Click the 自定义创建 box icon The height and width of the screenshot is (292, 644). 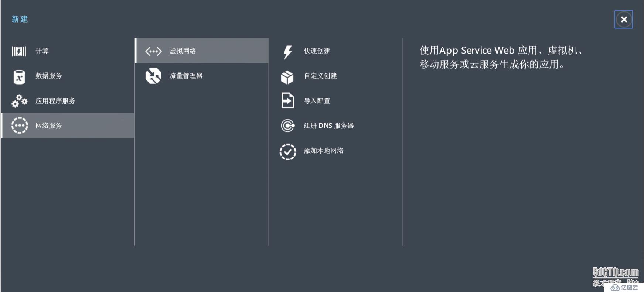287,77
